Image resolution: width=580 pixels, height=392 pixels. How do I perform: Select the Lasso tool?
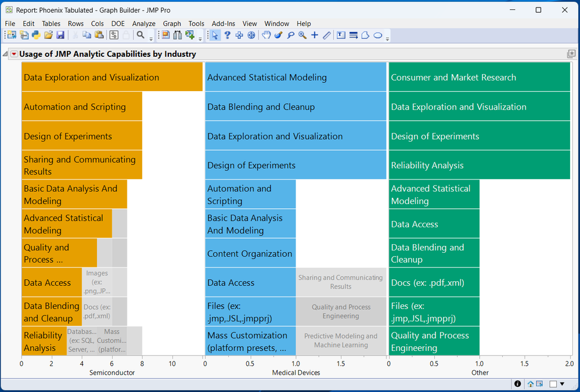pyautogui.click(x=291, y=35)
